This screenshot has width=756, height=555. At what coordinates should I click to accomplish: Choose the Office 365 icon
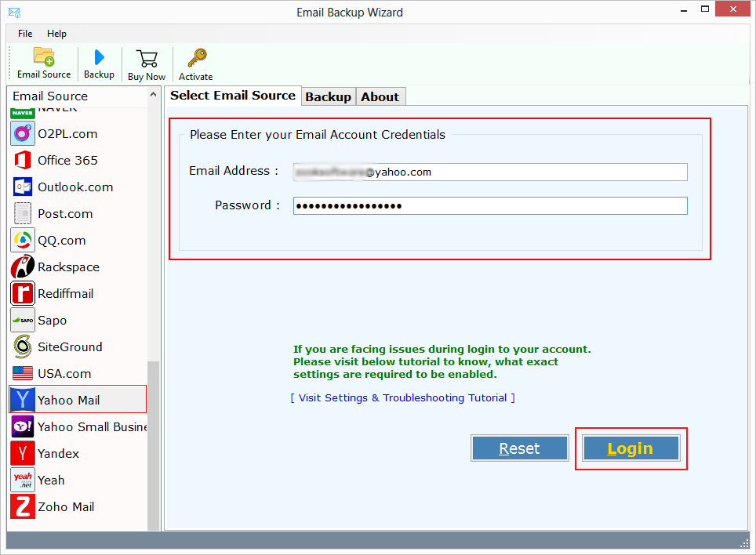(23, 160)
